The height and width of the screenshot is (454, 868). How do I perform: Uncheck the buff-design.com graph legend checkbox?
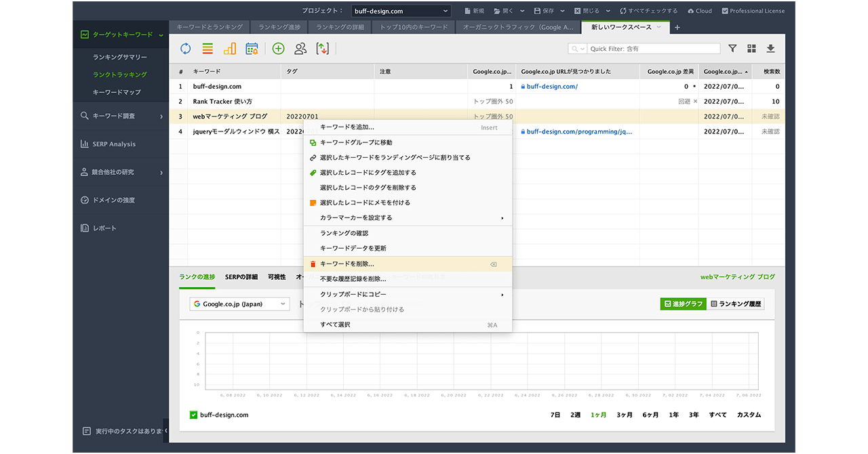(x=193, y=415)
